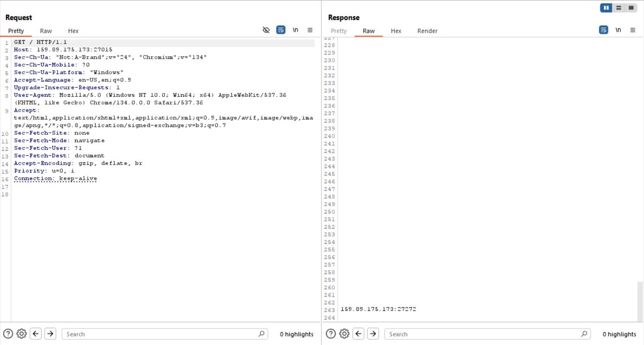This screenshot has height=345, width=644.
Task: Click the Priority header line
Action: pos(44,171)
